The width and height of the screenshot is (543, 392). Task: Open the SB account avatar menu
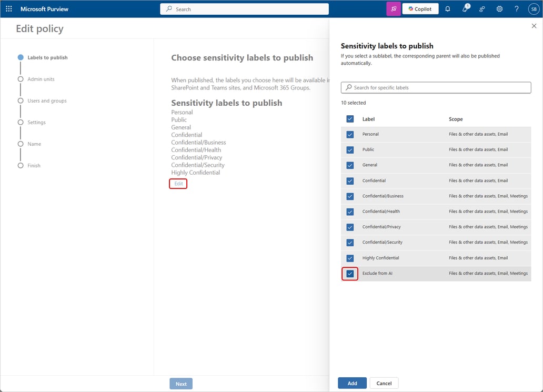pyautogui.click(x=534, y=9)
